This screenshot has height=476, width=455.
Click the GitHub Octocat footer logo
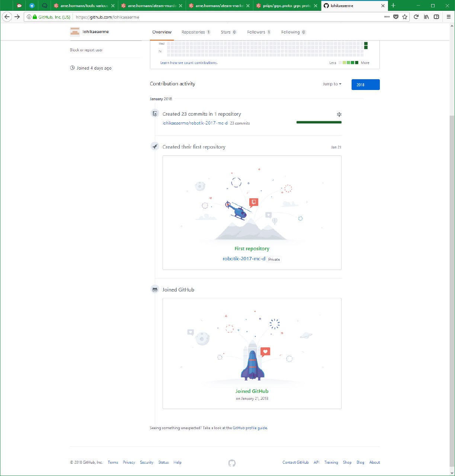click(232, 463)
